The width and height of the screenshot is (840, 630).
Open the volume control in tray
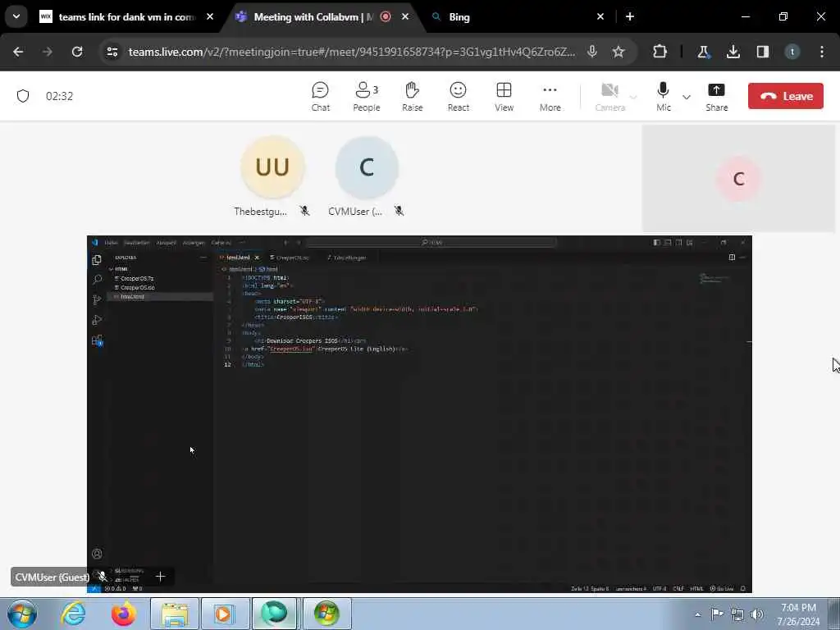pyautogui.click(x=757, y=614)
